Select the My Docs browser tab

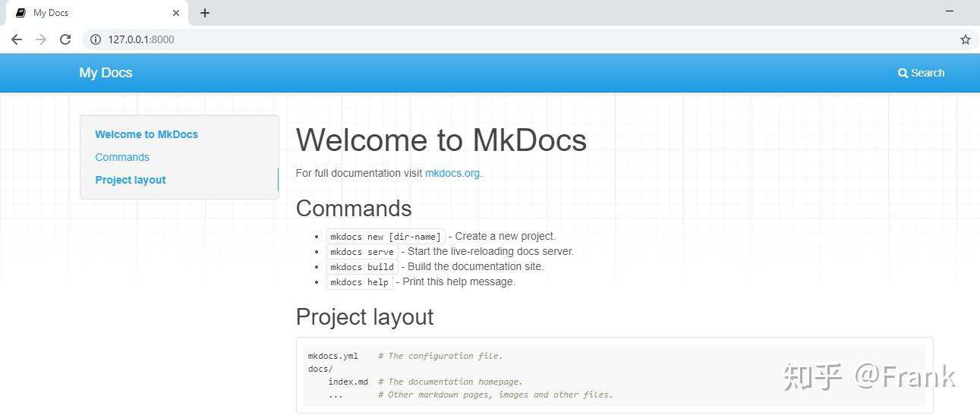[96, 13]
